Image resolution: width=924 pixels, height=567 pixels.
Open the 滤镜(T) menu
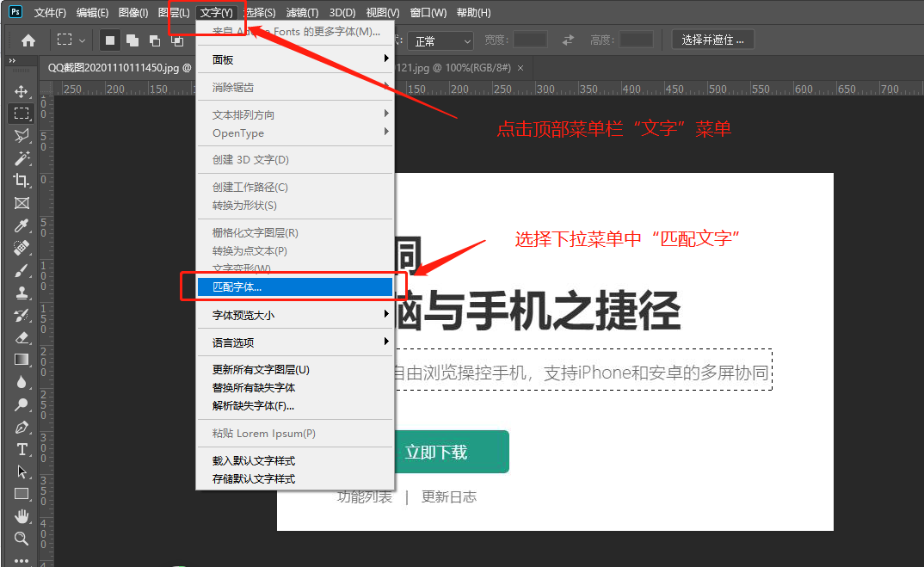click(x=302, y=12)
